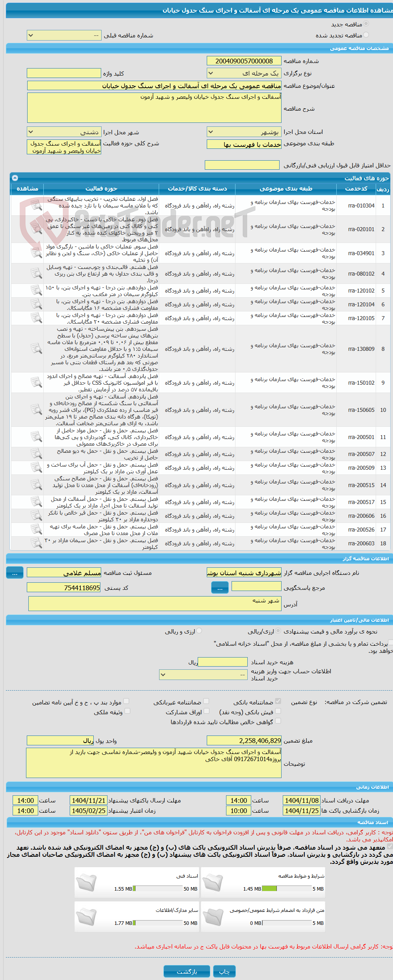The width and height of the screenshot is (393, 980).
Task: Toggle فیش بانکی (وجه نقد) checkbox
Action: pyautogui.click(x=278, y=711)
